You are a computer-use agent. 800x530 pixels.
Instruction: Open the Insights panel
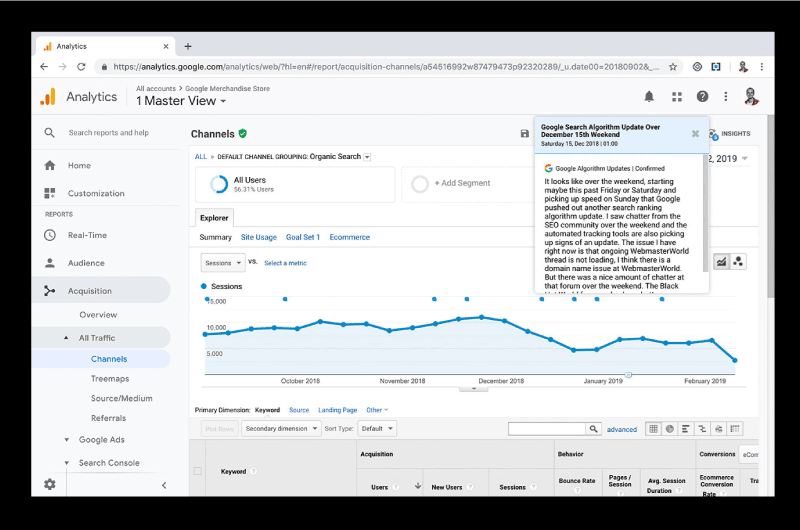coord(730,134)
